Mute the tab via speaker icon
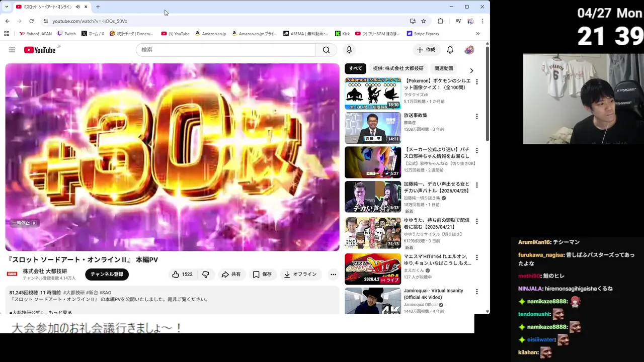The image size is (644, 362). 77,7
